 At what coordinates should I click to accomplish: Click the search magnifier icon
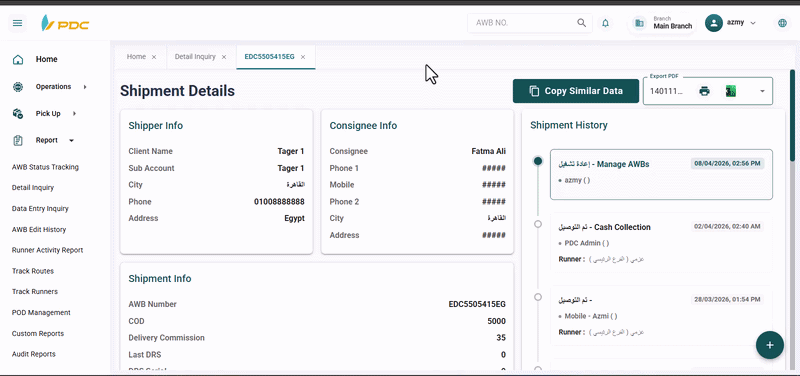[581, 23]
